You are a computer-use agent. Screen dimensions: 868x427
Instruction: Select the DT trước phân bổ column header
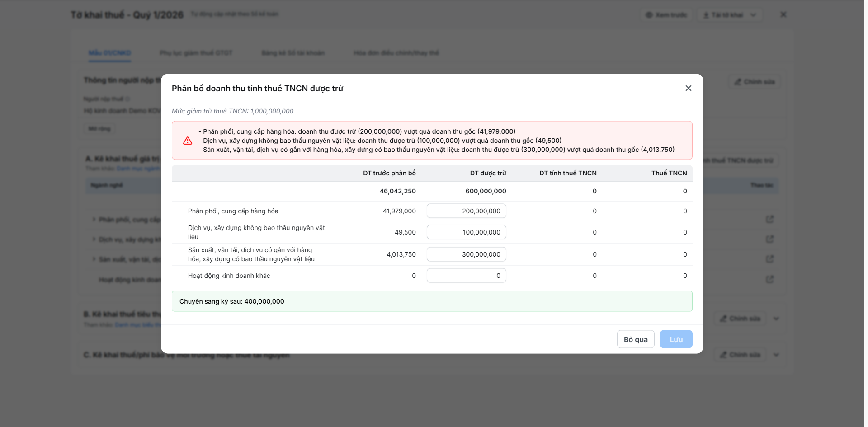(x=389, y=173)
